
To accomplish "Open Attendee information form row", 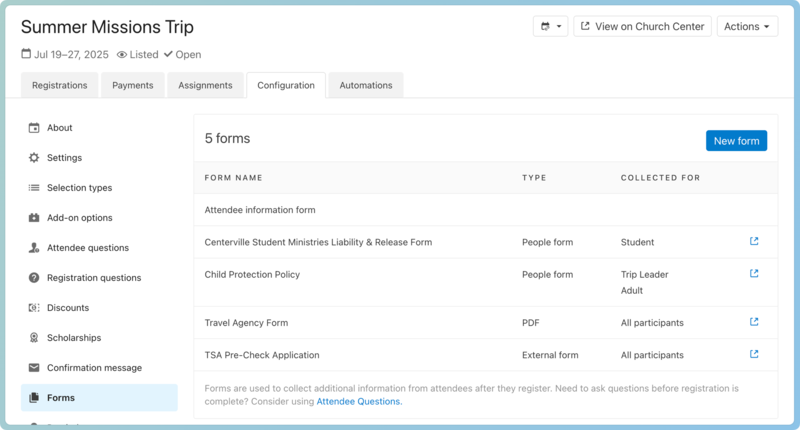I will pyautogui.click(x=260, y=210).
